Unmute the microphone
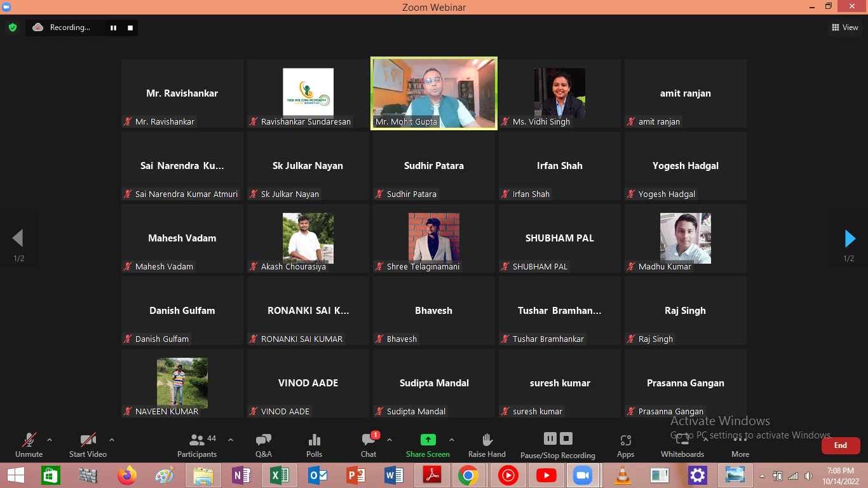Image resolution: width=868 pixels, height=488 pixels. click(x=29, y=445)
